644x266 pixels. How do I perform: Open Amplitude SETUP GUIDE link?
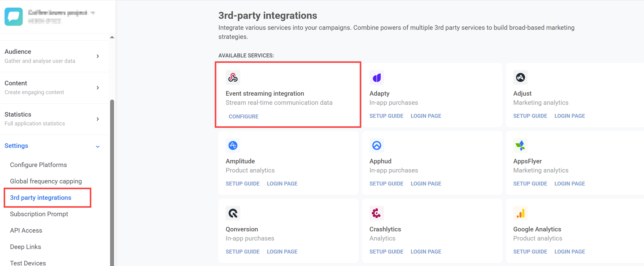(x=243, y=184)
